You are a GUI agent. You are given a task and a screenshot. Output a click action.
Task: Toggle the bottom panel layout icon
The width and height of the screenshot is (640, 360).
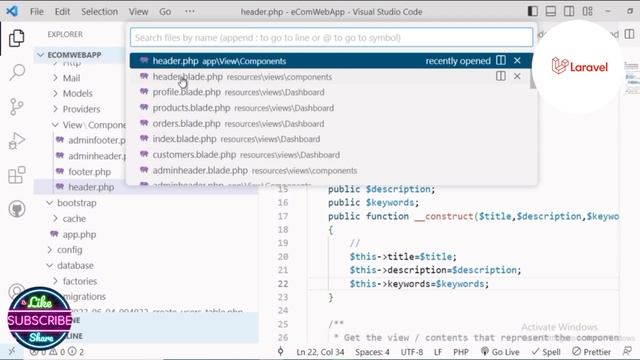coord(551,11)
